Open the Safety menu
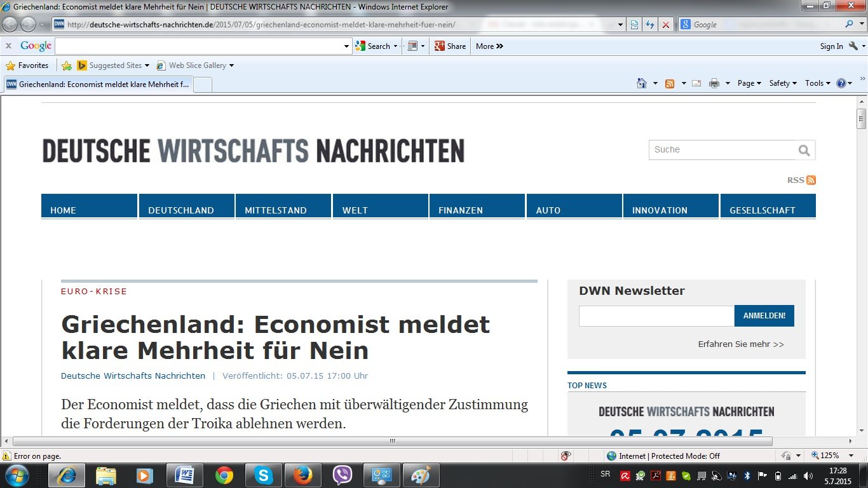The width and height of the screenshot is (868, 488). click(783, 83)
